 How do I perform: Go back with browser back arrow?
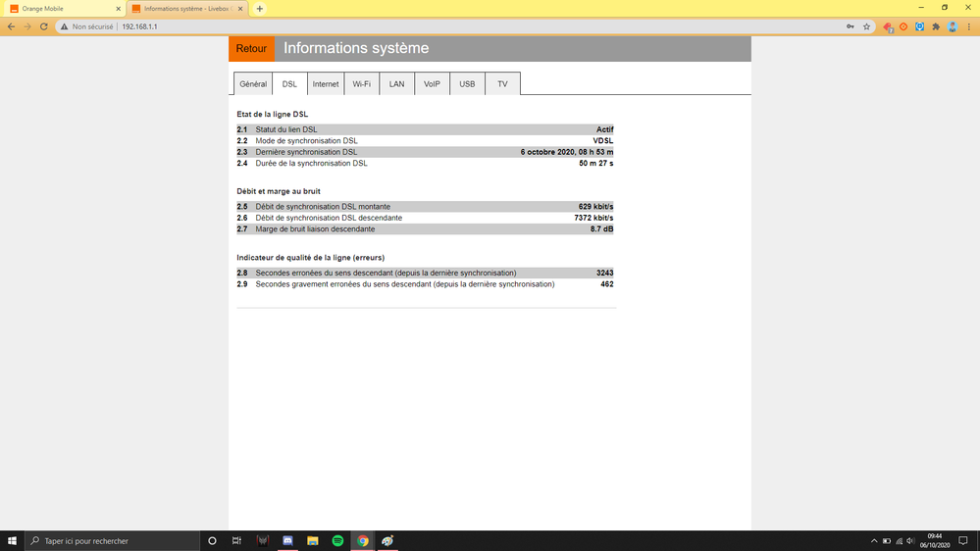point(11,26)
